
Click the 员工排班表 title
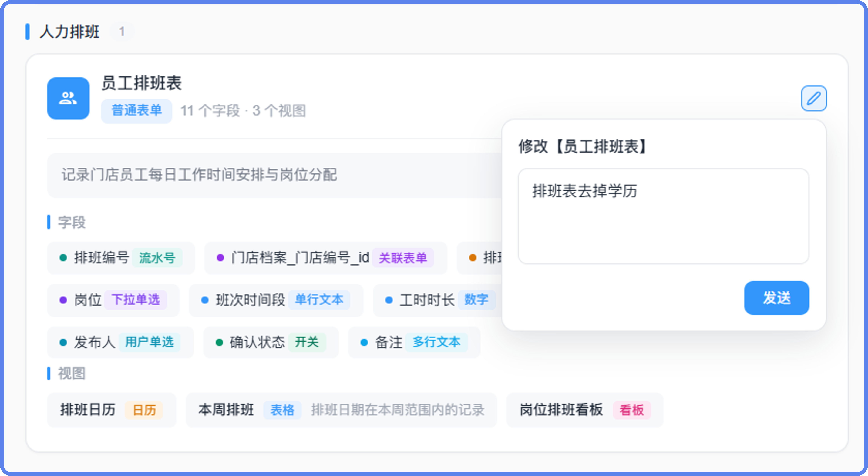[142, 83]
